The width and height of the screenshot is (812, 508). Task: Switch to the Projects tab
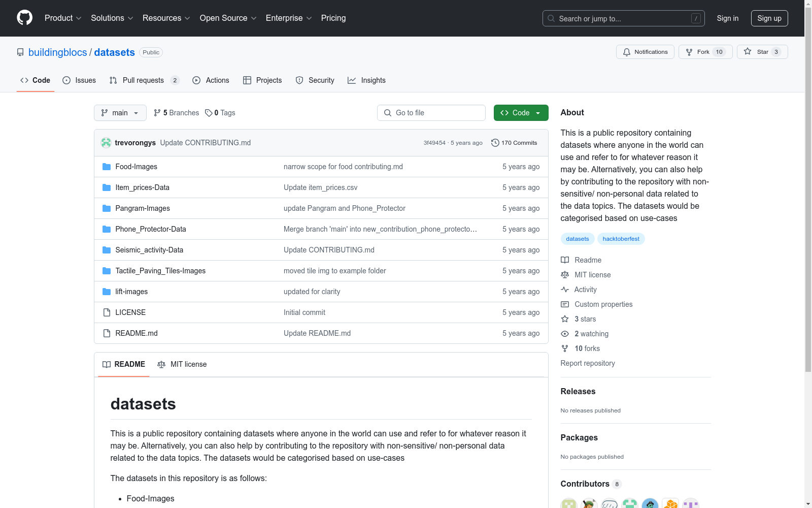click(x=262, y=80)
